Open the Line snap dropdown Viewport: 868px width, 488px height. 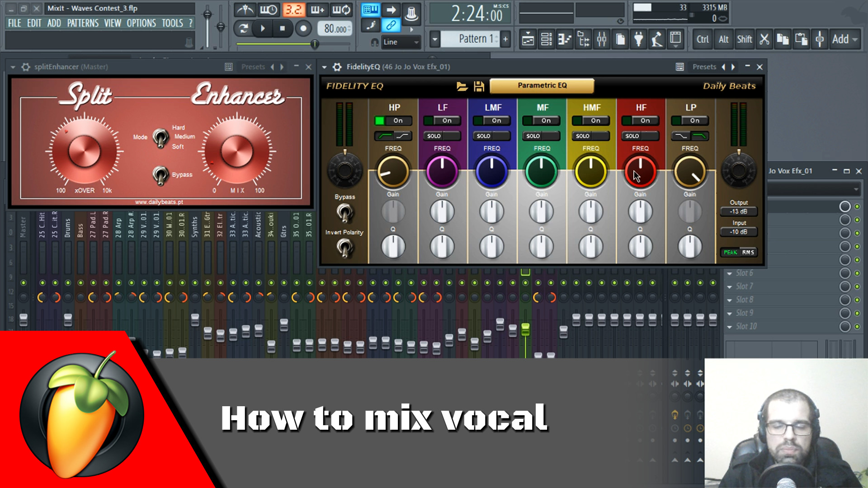pos(401,42)
